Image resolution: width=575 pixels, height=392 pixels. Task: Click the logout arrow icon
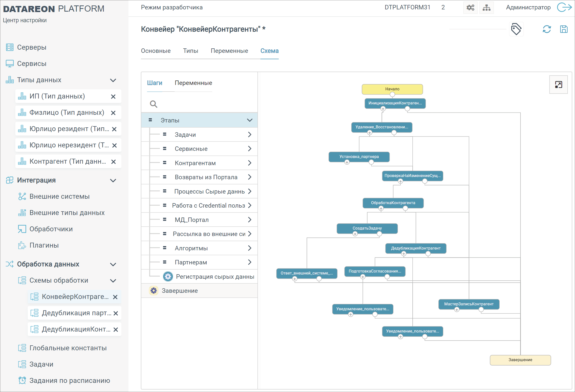(x=564, y=7)
